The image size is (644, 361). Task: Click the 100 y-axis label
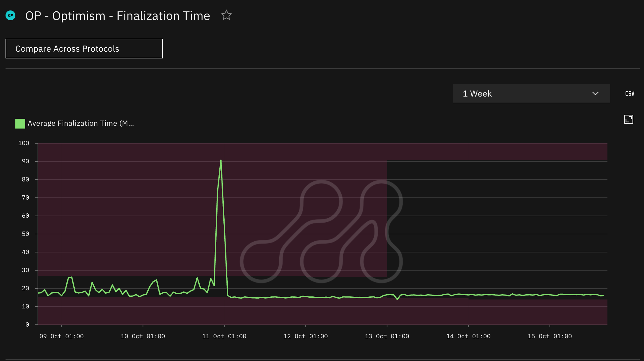coord(24,143)
